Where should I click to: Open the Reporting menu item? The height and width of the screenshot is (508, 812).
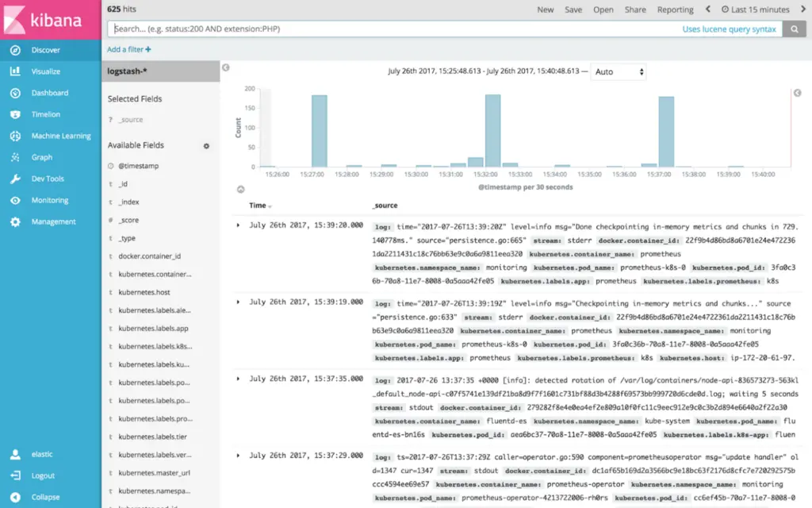[675, 10]
